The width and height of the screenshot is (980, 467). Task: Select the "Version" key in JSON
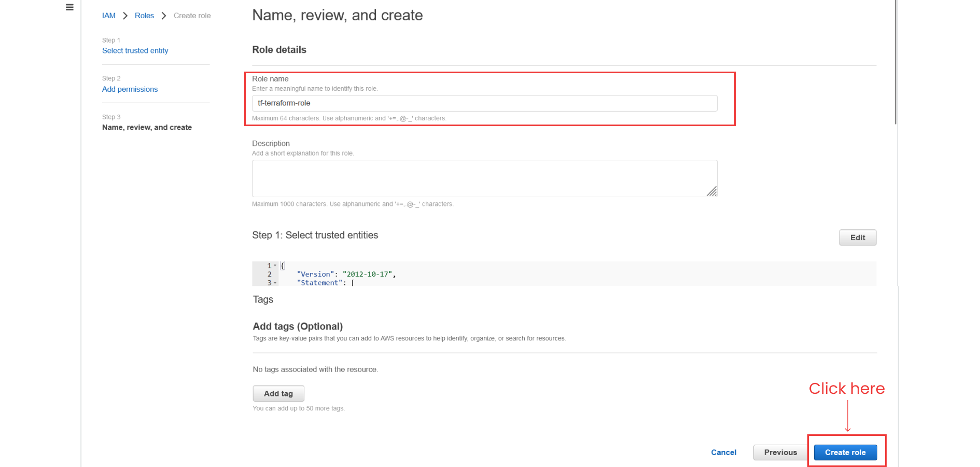315,274
